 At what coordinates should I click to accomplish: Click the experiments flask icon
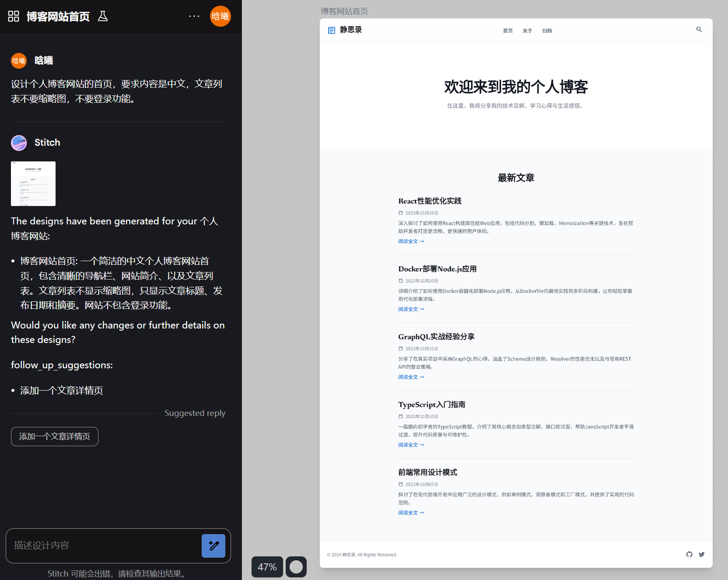(103, 16)
